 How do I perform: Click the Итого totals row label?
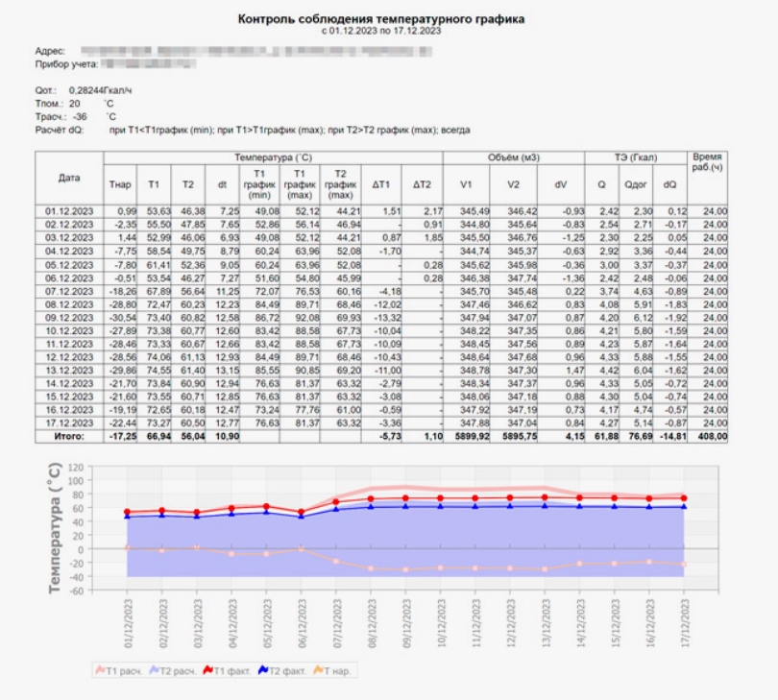pyautogui.click(x=69, y=435)
